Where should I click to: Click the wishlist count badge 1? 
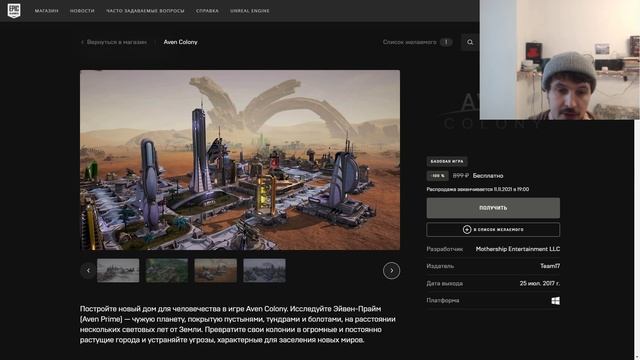[x=446, y=42]
